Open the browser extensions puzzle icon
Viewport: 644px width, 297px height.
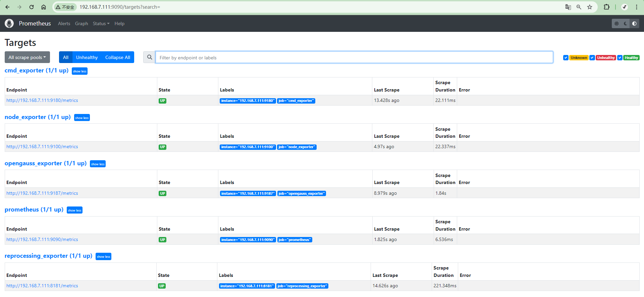(606, 7)
